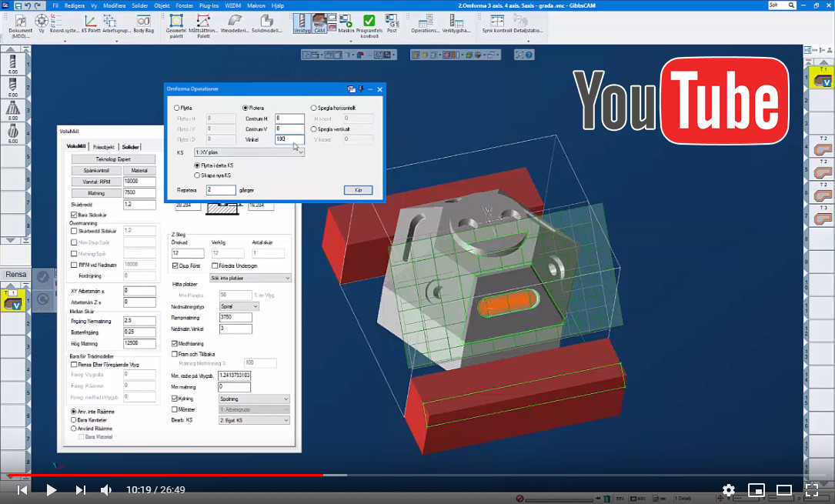Toggle the CAM toolbar icon

tap(319, 23)
